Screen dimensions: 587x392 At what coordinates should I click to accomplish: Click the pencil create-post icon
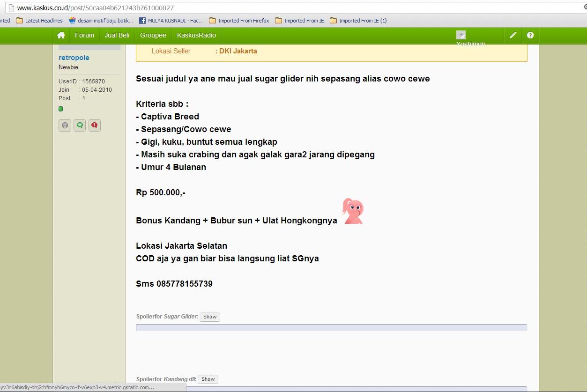pyautogui.click(x=513, y=35)
